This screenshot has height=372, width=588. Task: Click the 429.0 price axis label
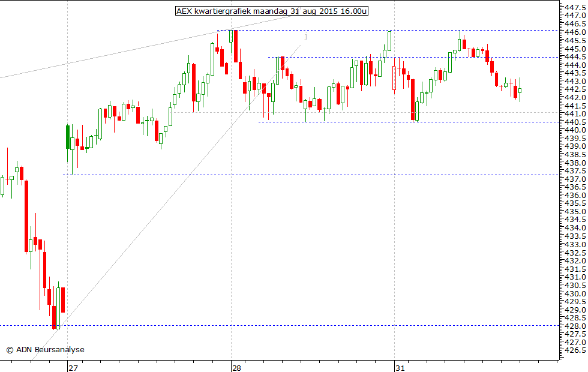click(x=575, y=310)
